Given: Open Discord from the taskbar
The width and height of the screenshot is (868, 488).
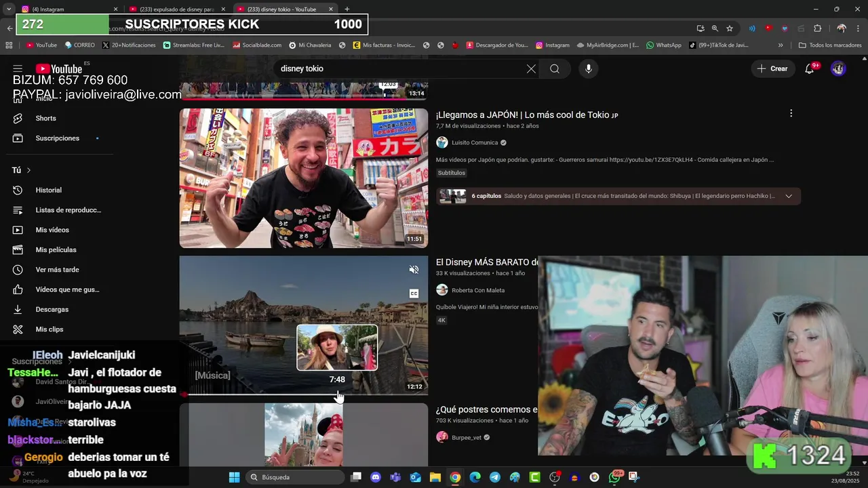Looking at the screenshot, I should click(376, 477).
